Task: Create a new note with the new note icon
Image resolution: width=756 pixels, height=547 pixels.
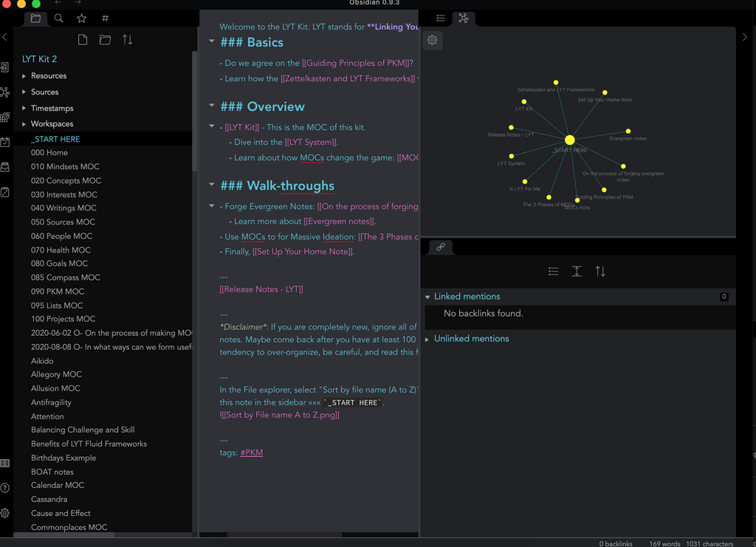Action: point(81,38)
